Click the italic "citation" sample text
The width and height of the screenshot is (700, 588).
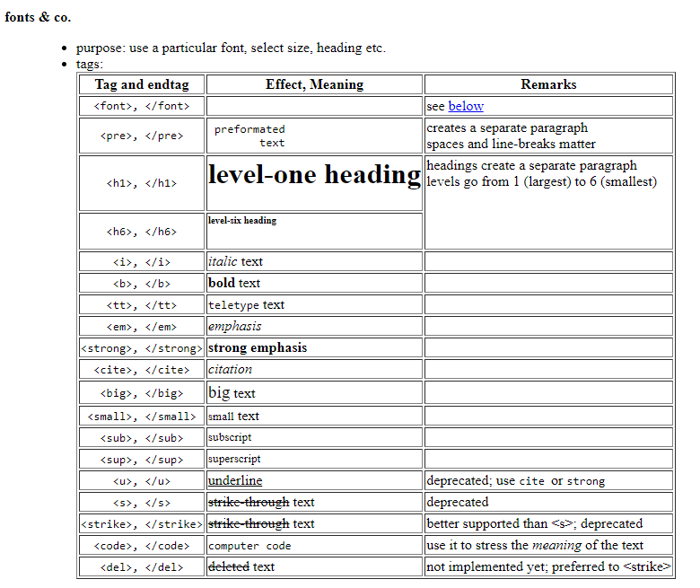(231, 369)
